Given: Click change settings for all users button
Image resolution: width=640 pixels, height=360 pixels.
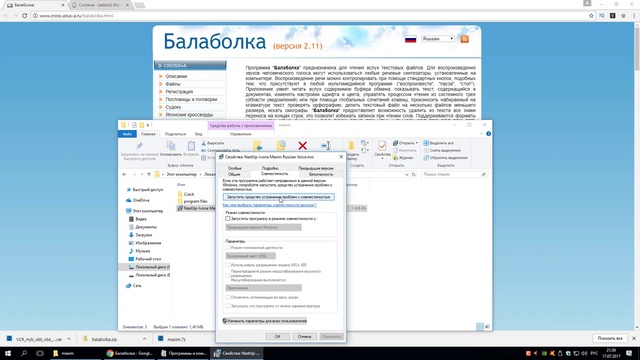Looking at the screenshot, I should (264, 321).
